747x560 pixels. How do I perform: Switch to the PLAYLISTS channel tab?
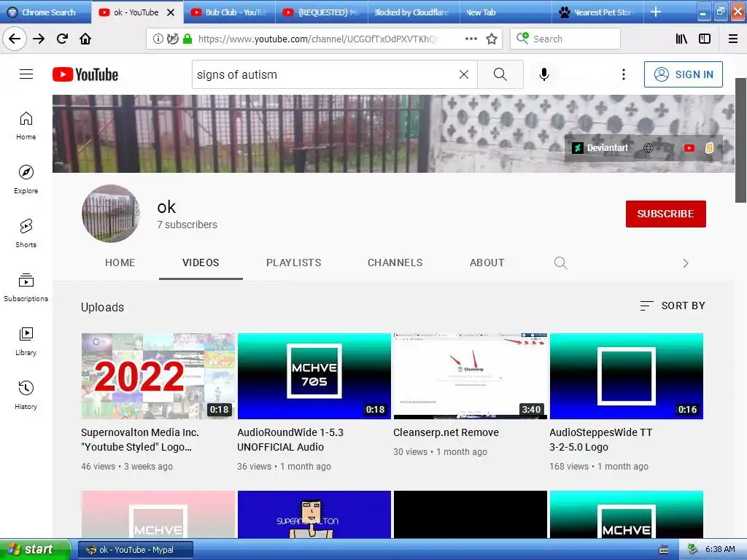pyautogui.click(x=293, y=262)
